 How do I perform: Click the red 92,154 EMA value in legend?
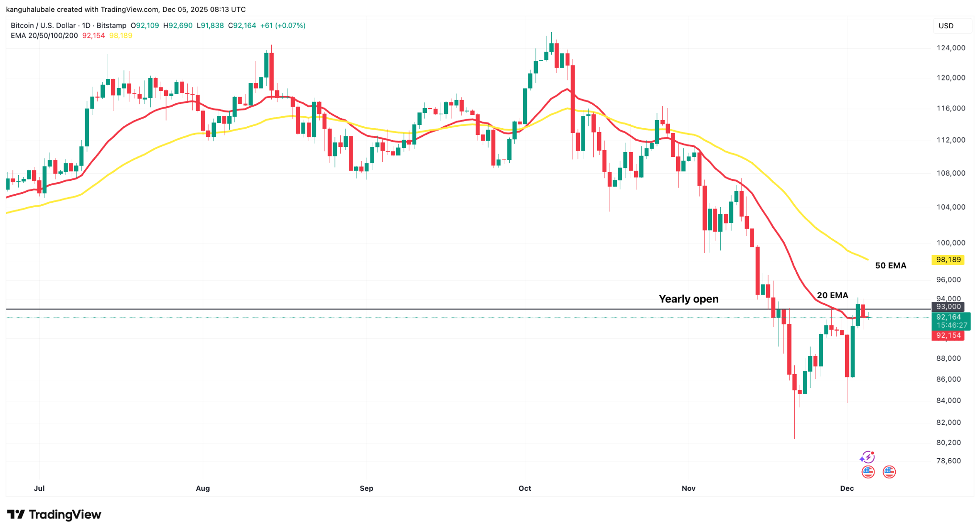point(93,36)
